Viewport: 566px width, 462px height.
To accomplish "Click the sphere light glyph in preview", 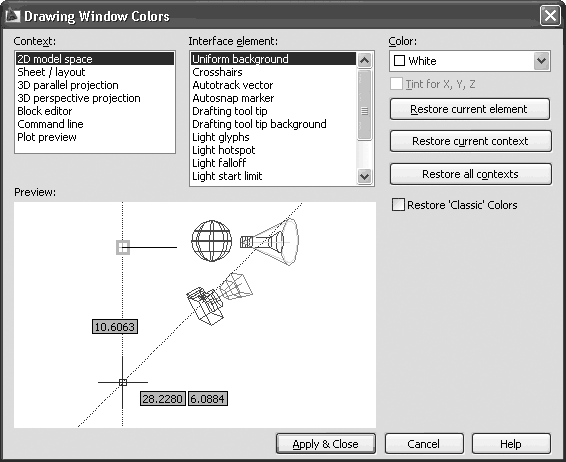I will (212, 240).
